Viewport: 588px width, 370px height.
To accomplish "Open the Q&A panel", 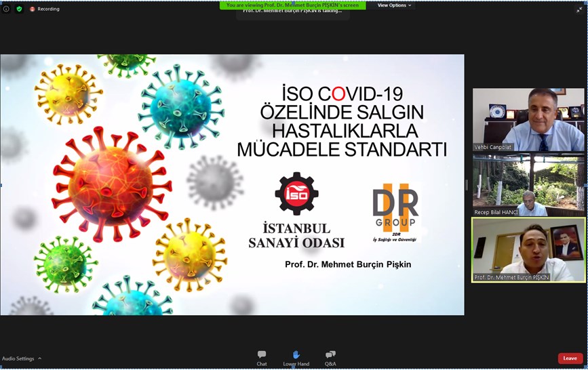I will coord(330,358).
